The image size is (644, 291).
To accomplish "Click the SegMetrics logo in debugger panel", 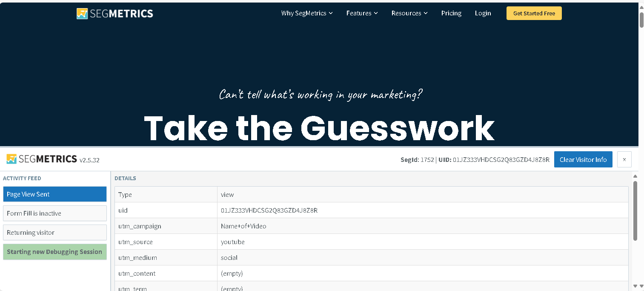I will (x=42, y=159).
